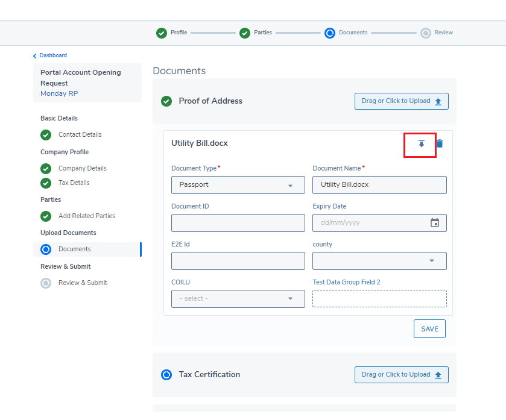This screenshot has width=506, height=420.
Task: Click the Proof of Address green checkmark
Action: click(166, 101)
